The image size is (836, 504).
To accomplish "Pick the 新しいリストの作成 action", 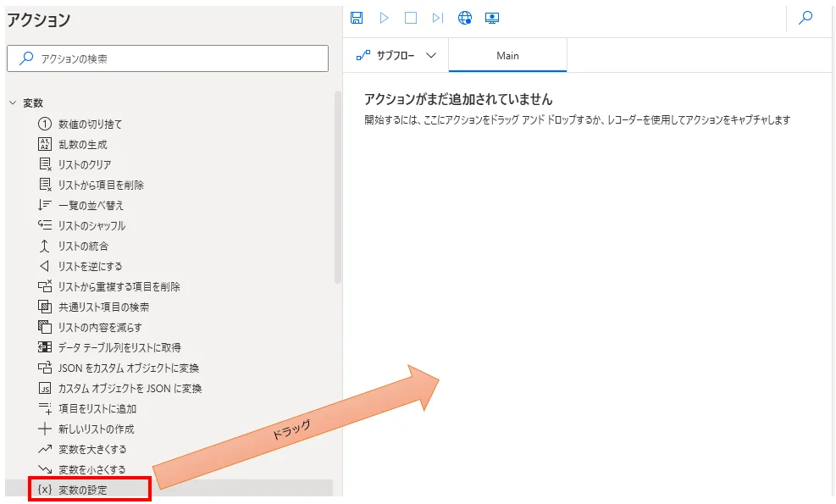I will [x=96, y=429].
